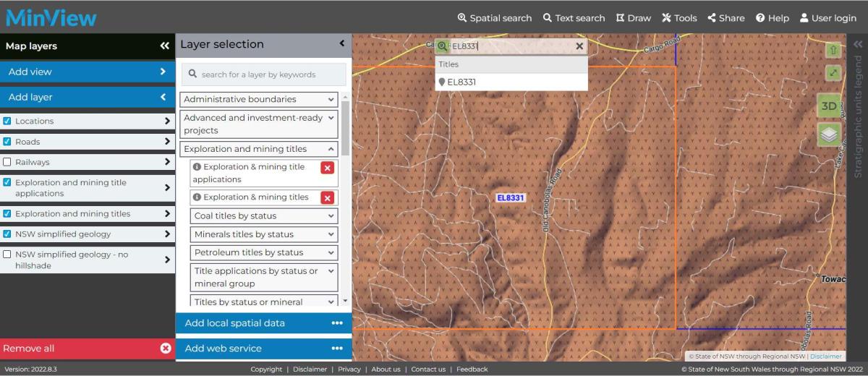The height and width of the screenshot is (376, 868).
Task: Open the Feedback footer link
Action: point(472,369)
